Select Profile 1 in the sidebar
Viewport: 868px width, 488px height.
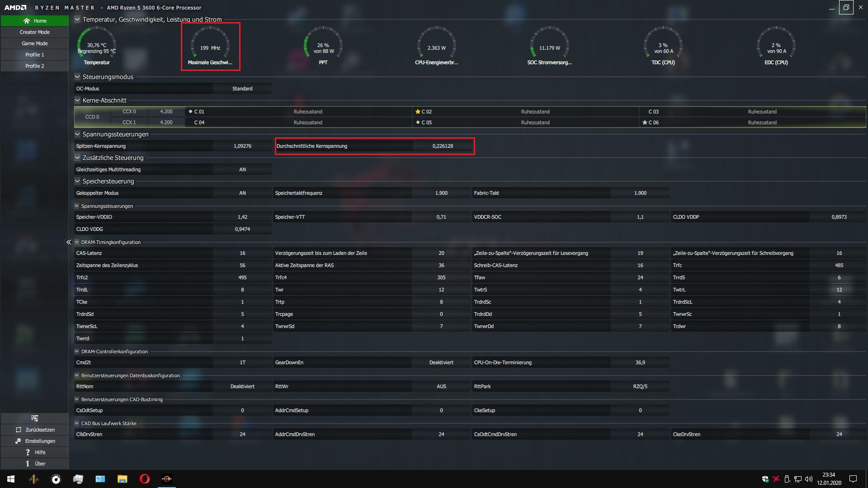click(x=35, y=55)
